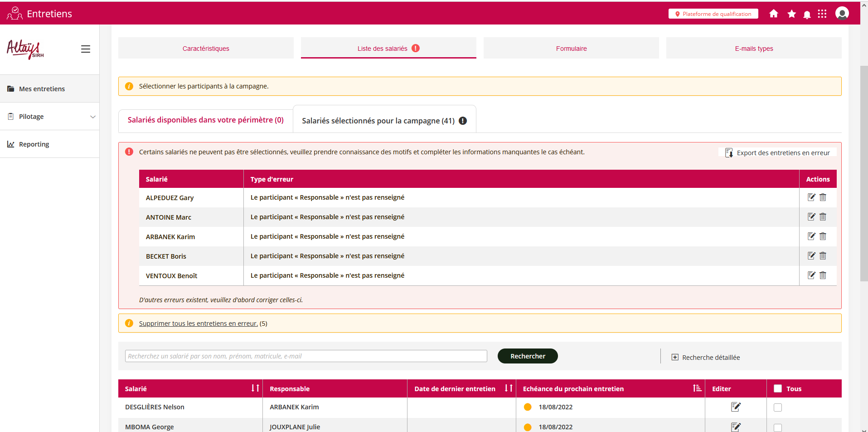Open the applications grid menu
The image size is (868, 432).
[x=822, y=14]
